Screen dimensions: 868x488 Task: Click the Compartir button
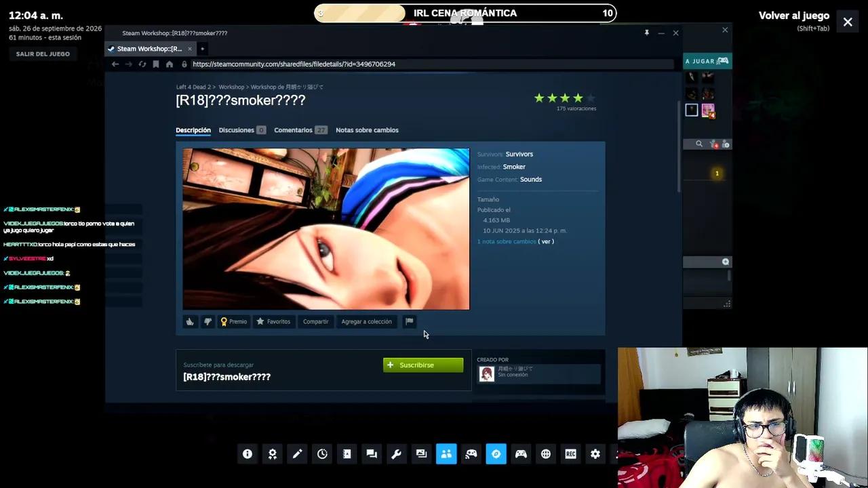(x=315, y=321)
